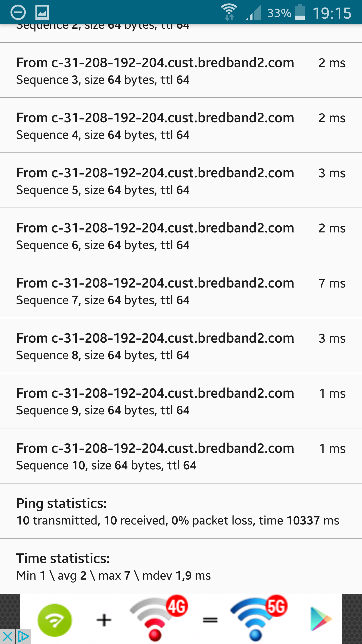Select the Sequence 3 ping result

pos(181,70)
